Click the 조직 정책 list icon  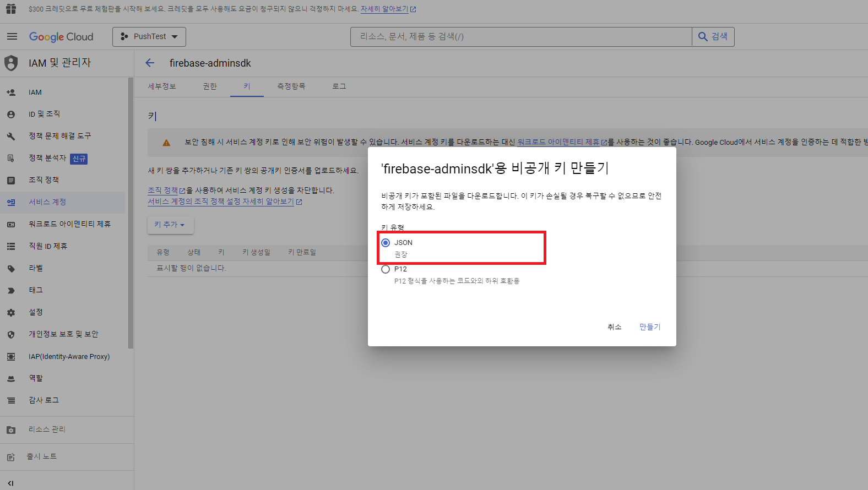(11, 181)
